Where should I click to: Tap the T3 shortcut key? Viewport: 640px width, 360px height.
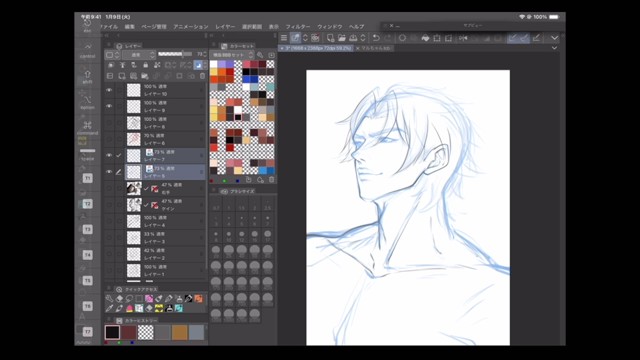tap(87, 229)
